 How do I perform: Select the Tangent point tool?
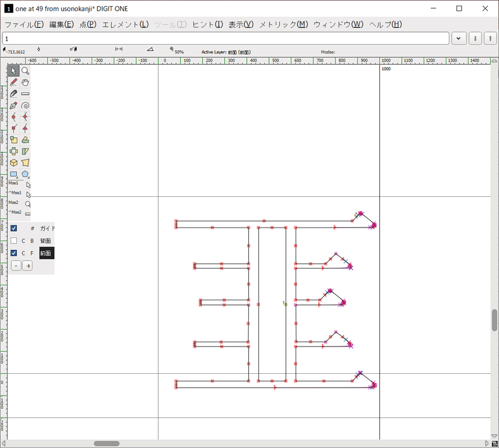(x=25, y=128)
